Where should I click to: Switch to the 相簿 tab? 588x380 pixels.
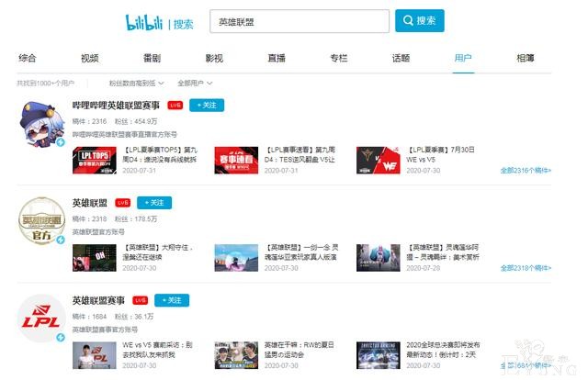pos(526,58)
